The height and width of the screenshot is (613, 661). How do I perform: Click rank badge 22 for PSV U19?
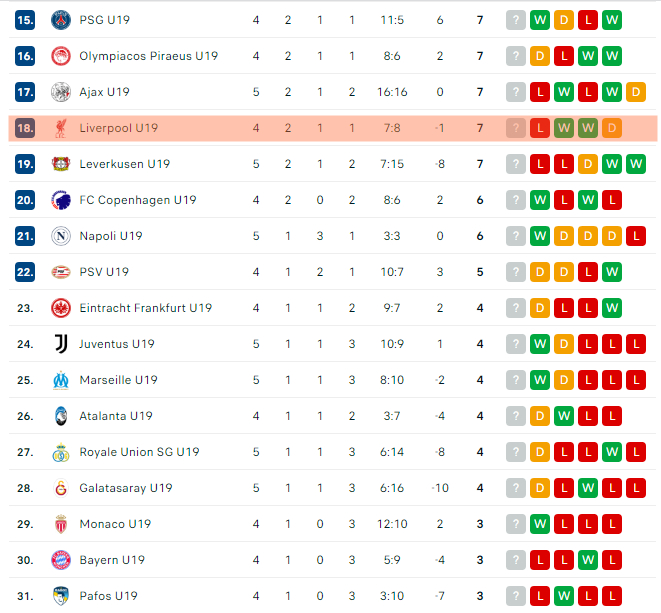(x=25, y=272)
